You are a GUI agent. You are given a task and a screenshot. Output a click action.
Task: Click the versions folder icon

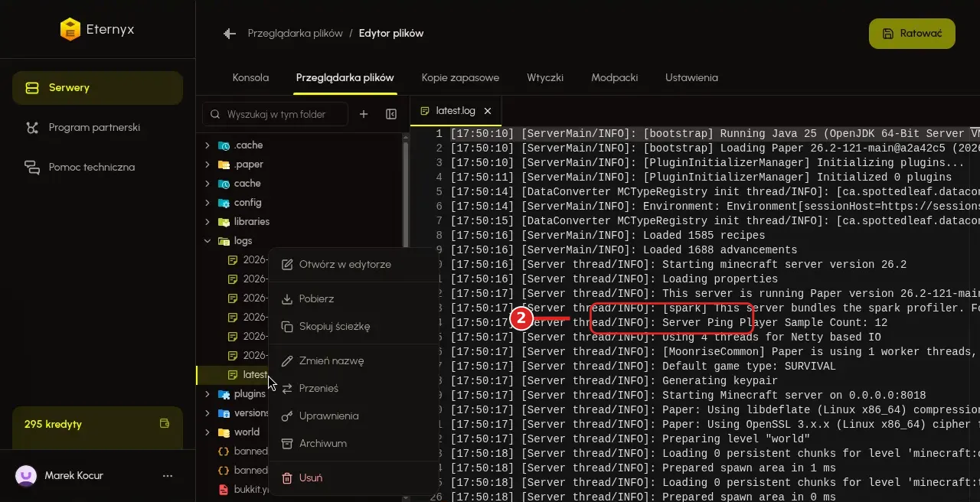coord(224,413)
